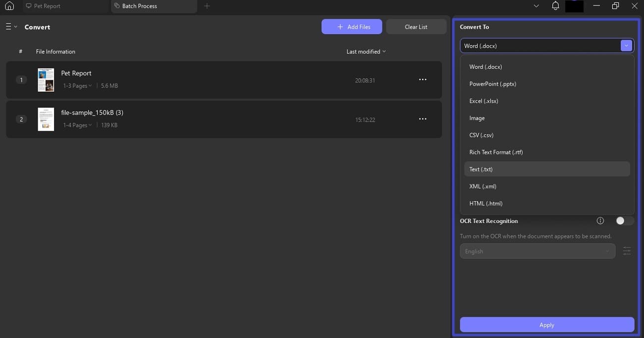
Task: Switch to the Pet Report tab
Action: click(x=47, y=6)
